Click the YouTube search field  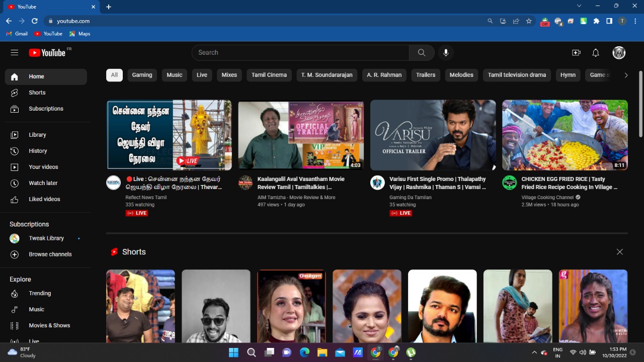pos(300,52)
